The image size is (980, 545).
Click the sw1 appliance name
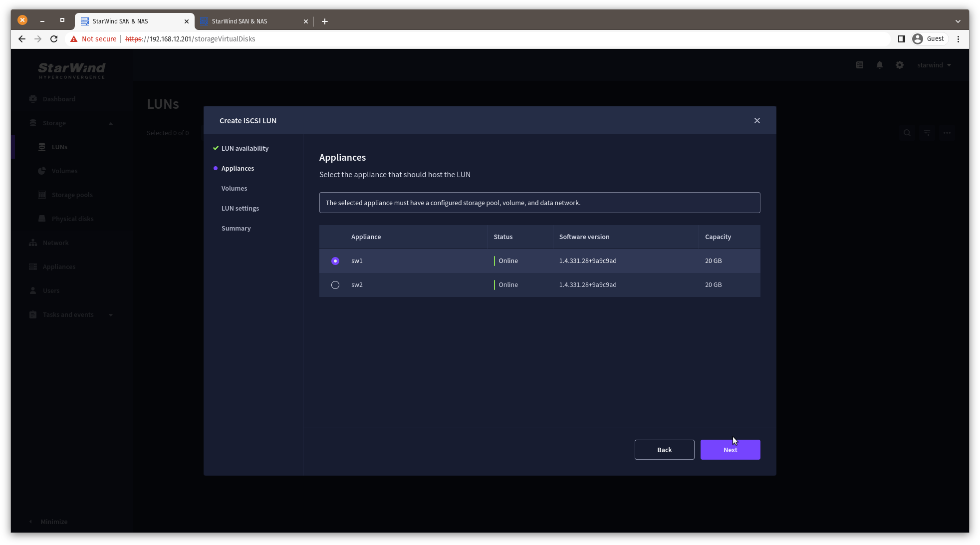tap(357, 261)
